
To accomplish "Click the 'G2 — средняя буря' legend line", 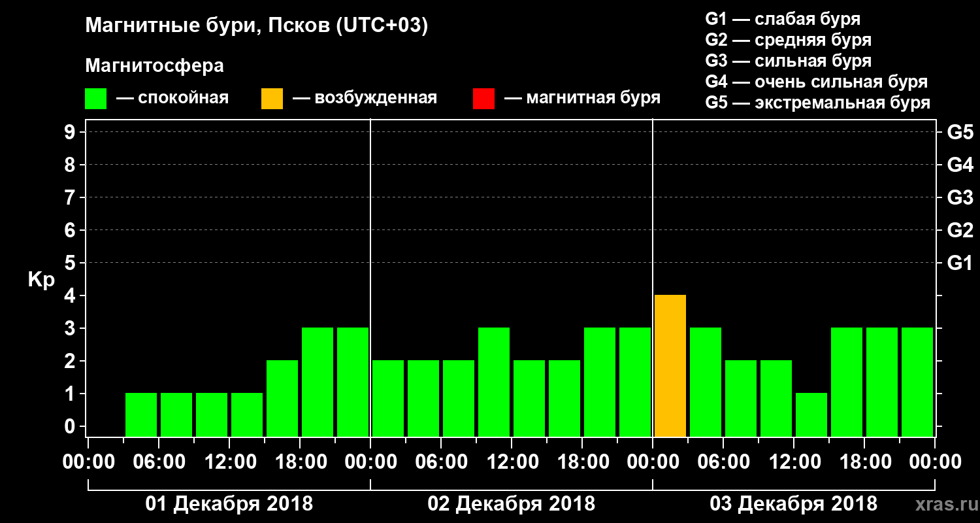I will 789,40.
